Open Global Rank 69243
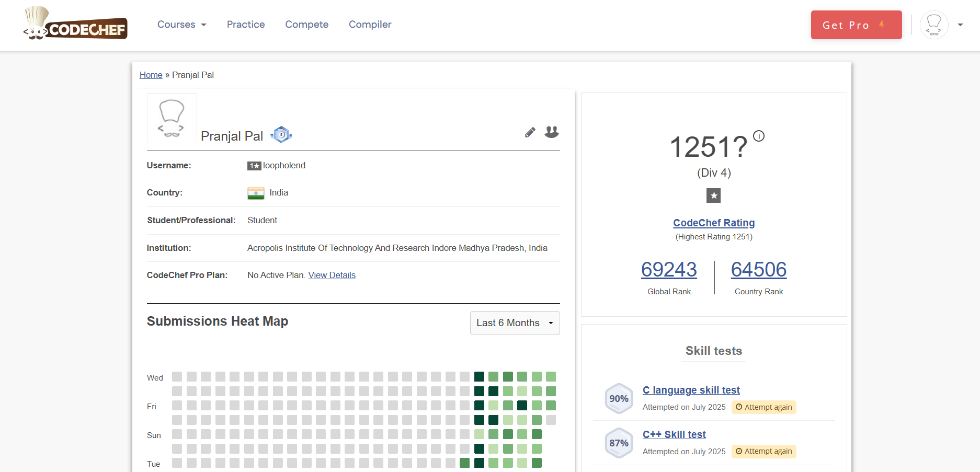980x472 pixels. click(669, 270)
